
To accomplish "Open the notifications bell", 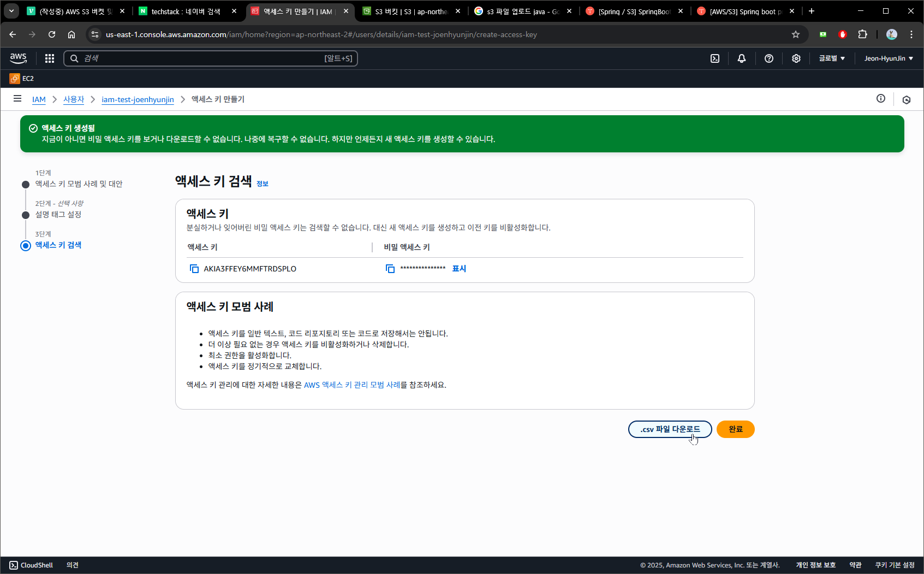I will (742, 58).
